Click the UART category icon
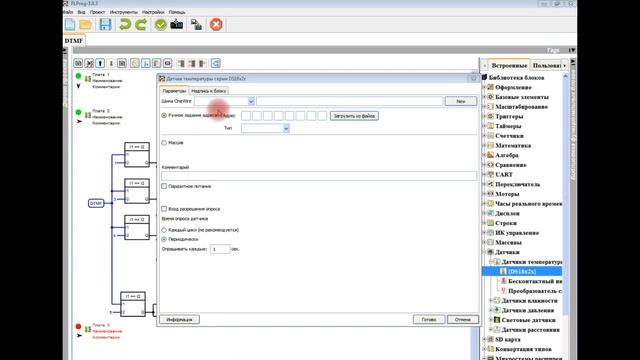The height and width of the screenshot is (360, 640). pos(491,174)
